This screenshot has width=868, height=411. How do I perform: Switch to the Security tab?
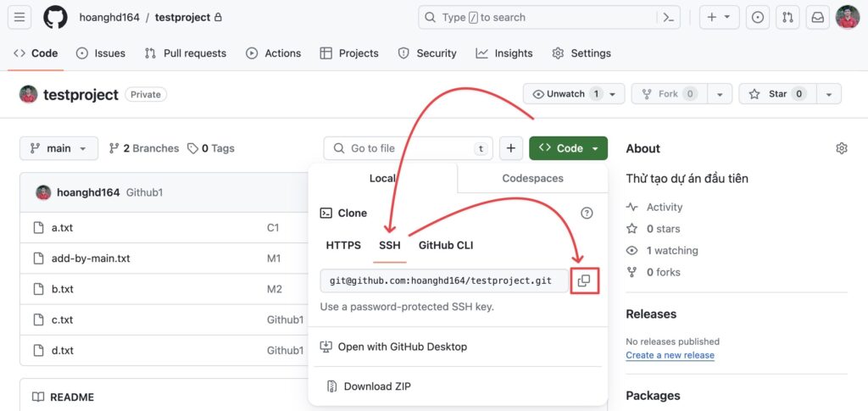pyautogui.click(x=427, y=53)
